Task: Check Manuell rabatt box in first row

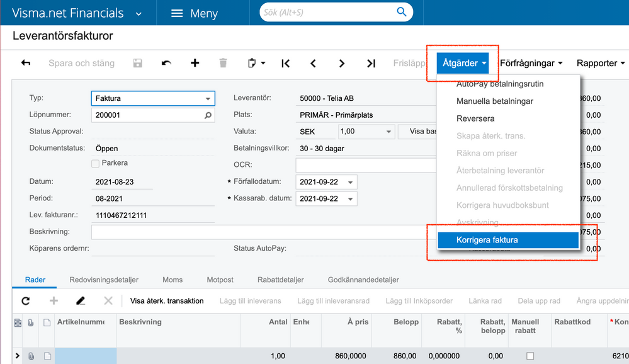Action: point(530,356)
